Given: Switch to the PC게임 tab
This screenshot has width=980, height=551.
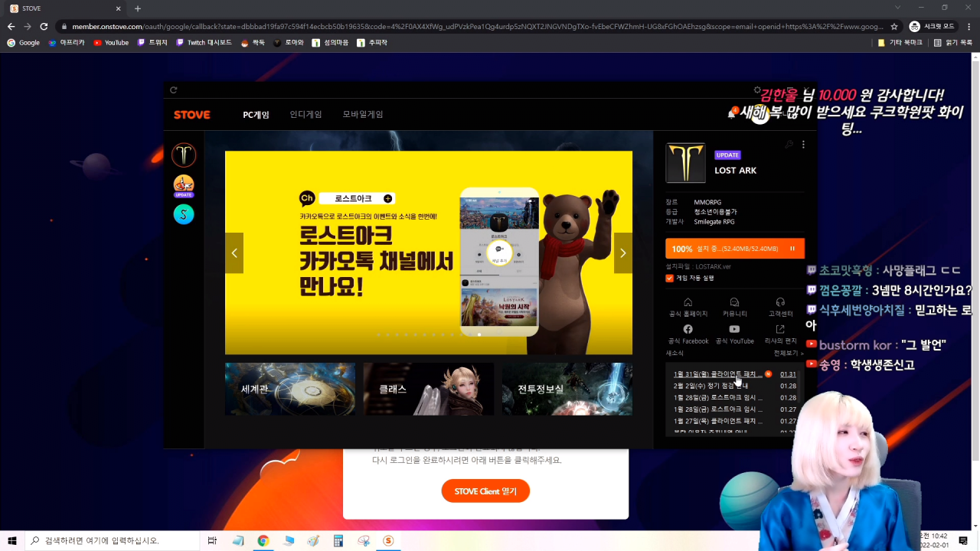Looking at the screenshot, I should click(x=256, y=115).
